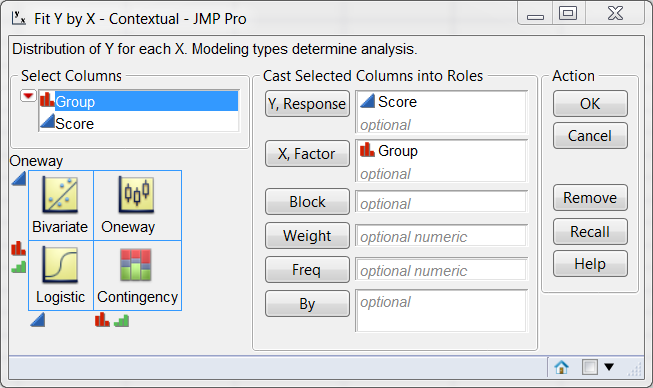653x388 pixels.
Task: Click the red nominal icon beside Group in roles
Action: click(x=367, y=149)
